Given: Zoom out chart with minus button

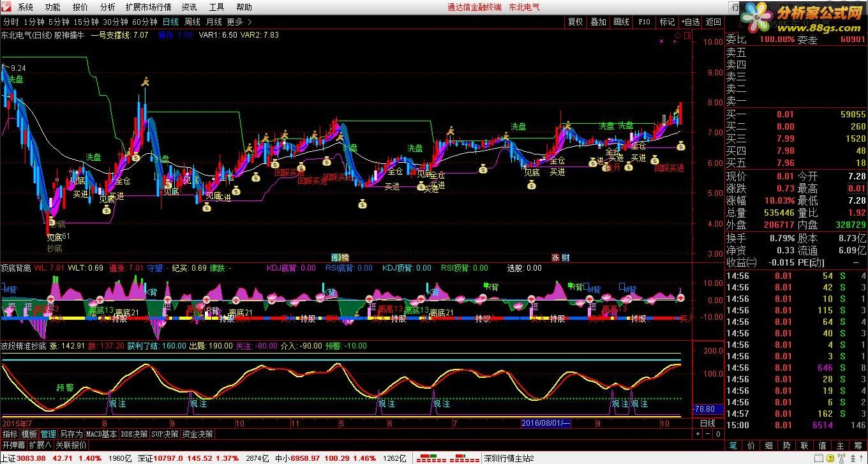Looking at the screenshot, I should (708, 434).
